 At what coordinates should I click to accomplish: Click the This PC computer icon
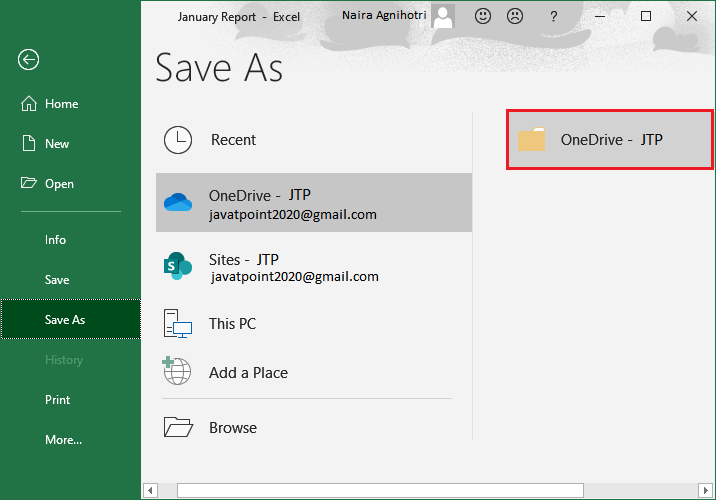pos(178,323)
